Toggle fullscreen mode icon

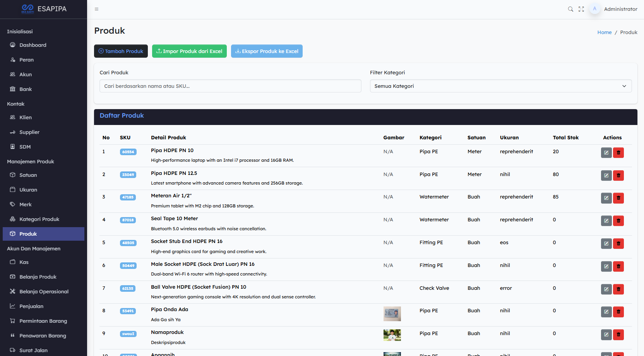pos(581,9)
